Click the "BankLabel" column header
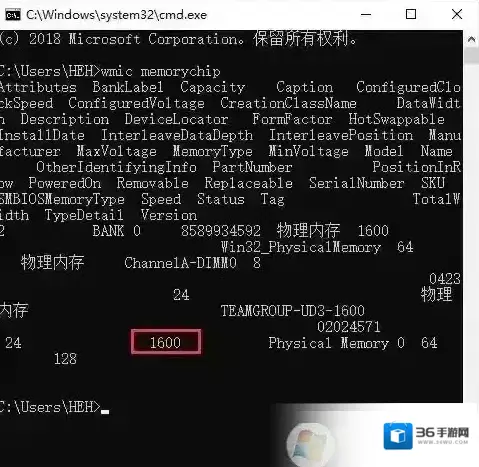The height and width of the screenshot is (467, 479). click(128, 87)
